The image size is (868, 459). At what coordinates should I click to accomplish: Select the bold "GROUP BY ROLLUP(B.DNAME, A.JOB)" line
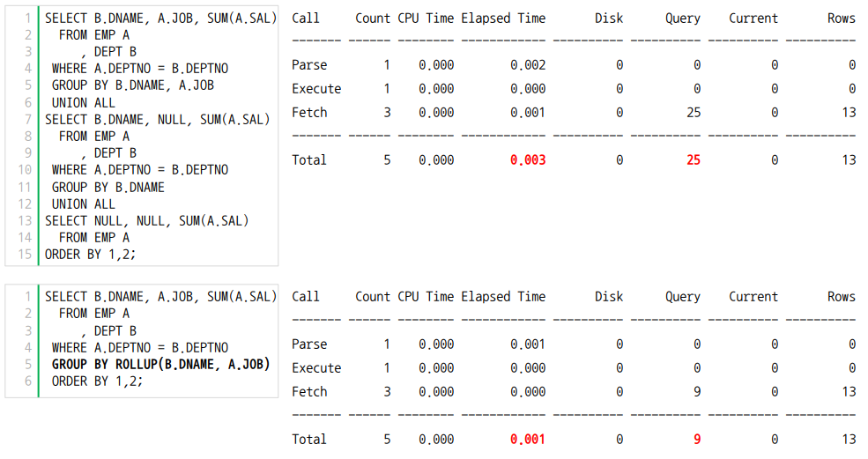[160, 365]
